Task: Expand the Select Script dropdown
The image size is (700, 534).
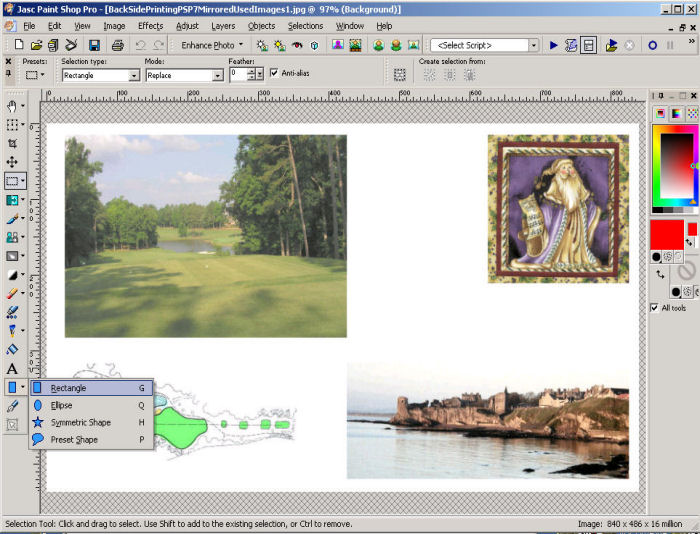Action: pos(534,45)
